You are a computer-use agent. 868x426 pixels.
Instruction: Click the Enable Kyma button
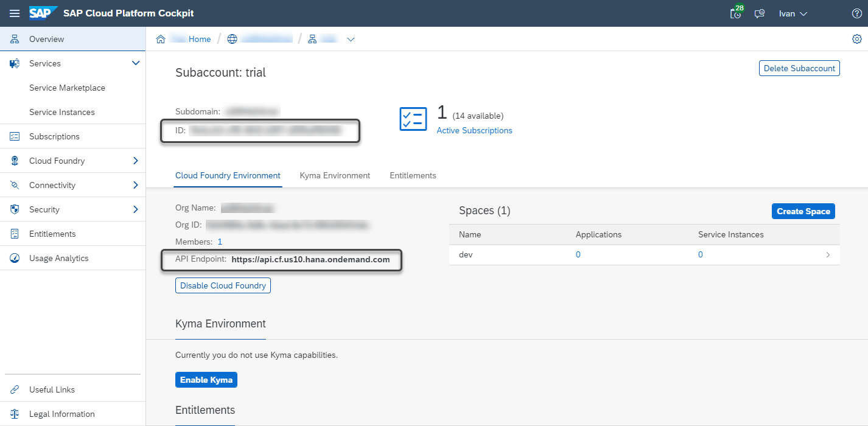tap(206, 380)
